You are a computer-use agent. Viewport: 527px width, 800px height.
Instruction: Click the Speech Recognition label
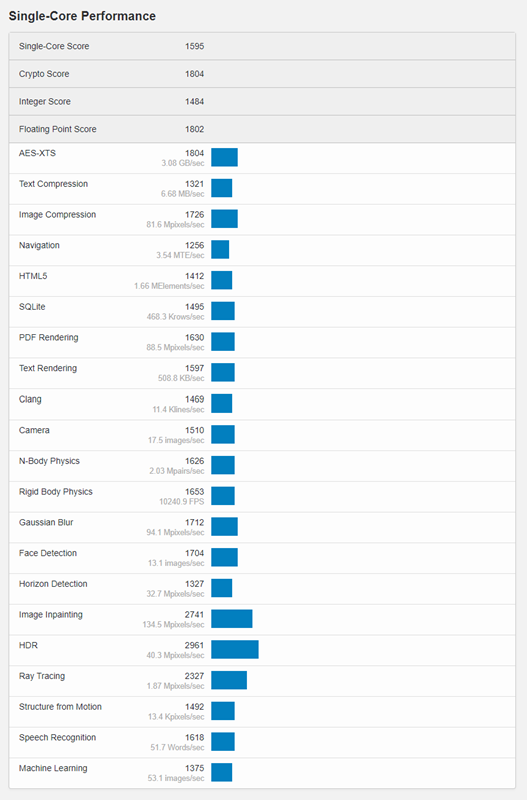[57, 737]
